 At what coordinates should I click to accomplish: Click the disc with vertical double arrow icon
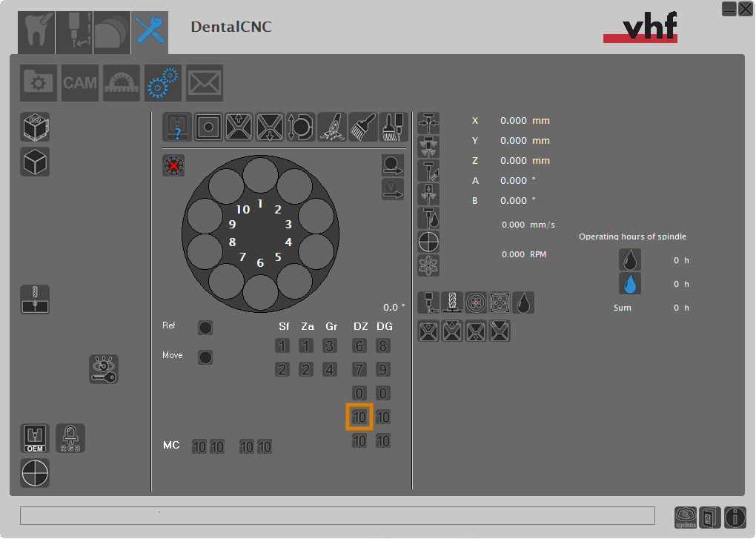point(301,127)
